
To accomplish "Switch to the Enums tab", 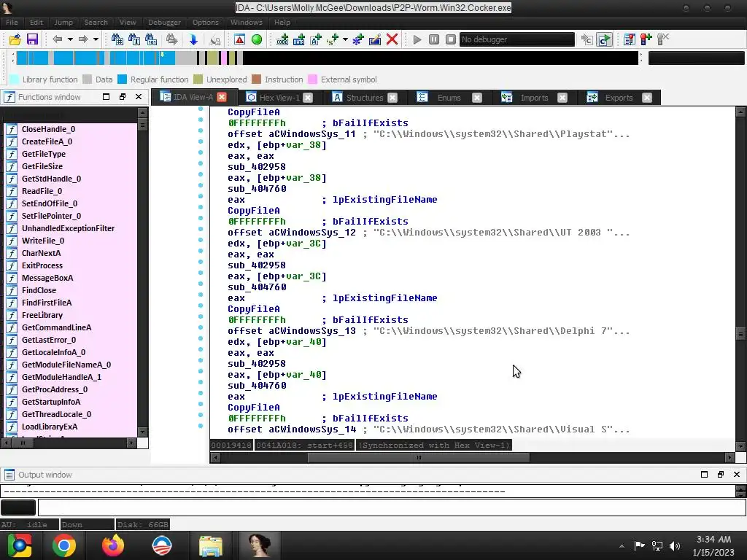I will pos(449,98).
